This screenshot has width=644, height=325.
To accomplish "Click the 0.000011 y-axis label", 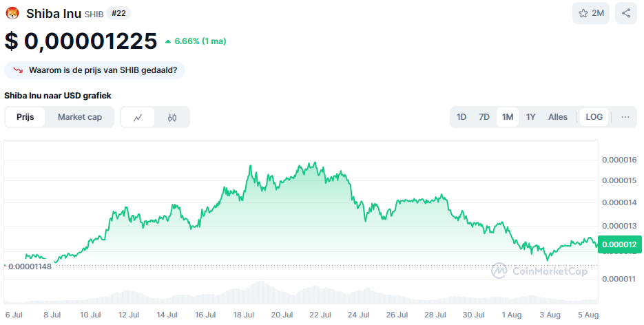I will pos(619,279).
